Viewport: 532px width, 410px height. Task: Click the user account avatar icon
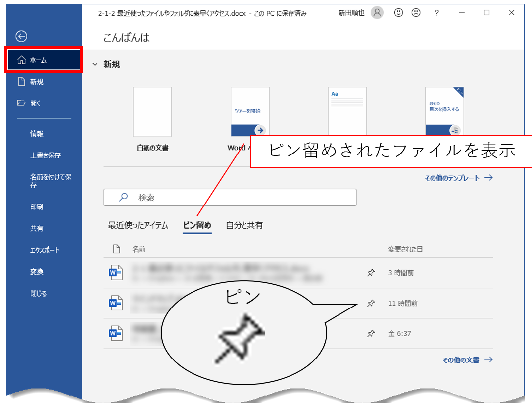(377, 13)
